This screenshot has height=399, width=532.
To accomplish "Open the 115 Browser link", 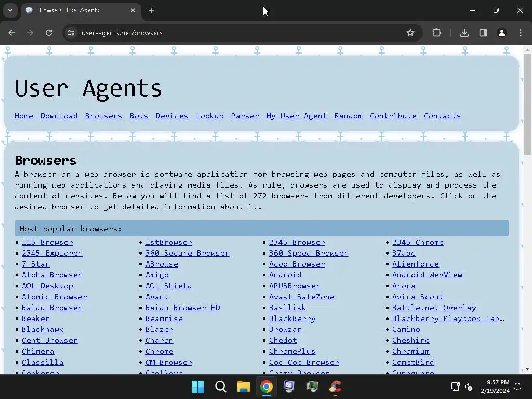I will [x=47, y=242].
